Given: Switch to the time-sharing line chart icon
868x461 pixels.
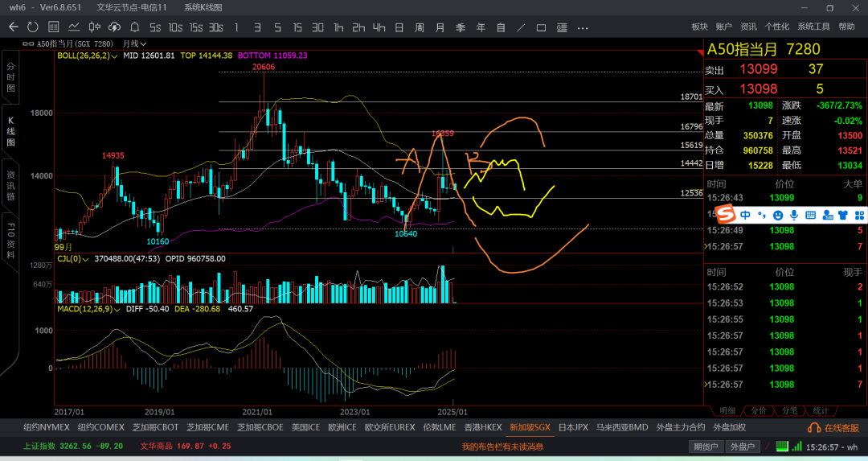Looking at the screenshot, I should [74, 27].
